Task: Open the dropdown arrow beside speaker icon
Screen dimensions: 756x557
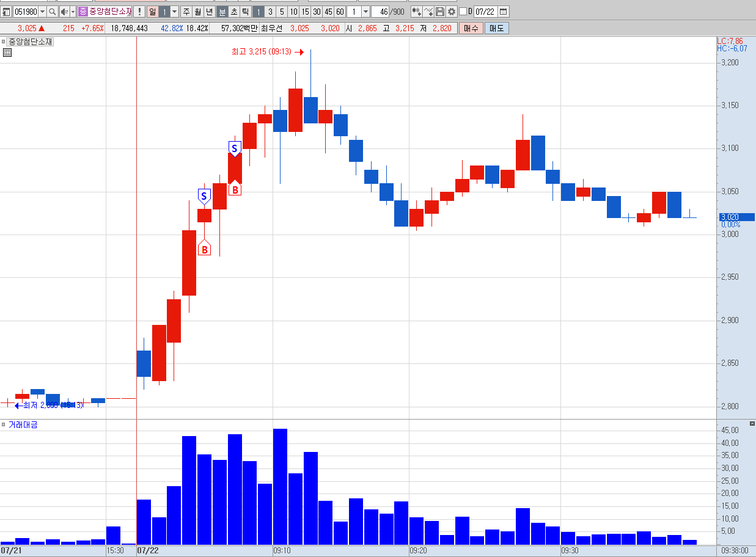Action: point(73,12)
